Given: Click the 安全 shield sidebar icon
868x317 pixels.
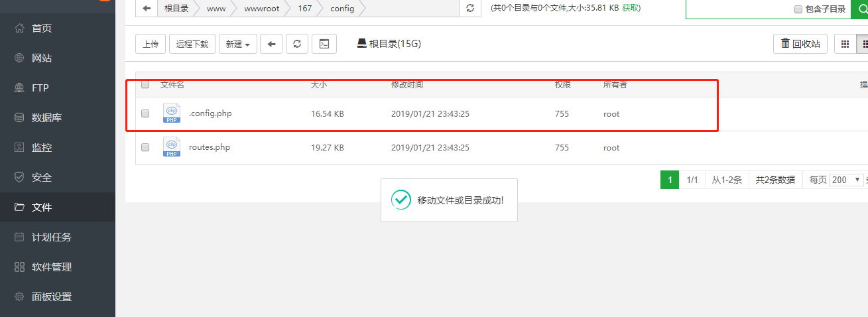Looking at the screenshot, I should pos(19,177).
